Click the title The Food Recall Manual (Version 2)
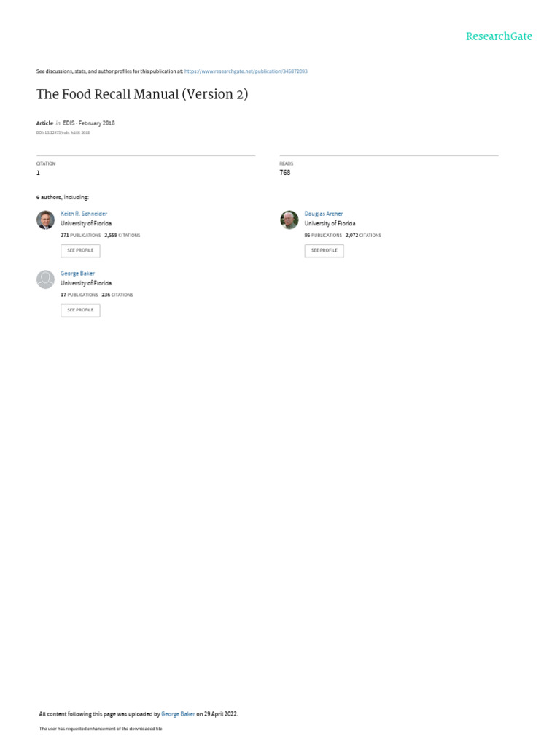This screenshot has width=560, height=747. (x=142, y=94)
